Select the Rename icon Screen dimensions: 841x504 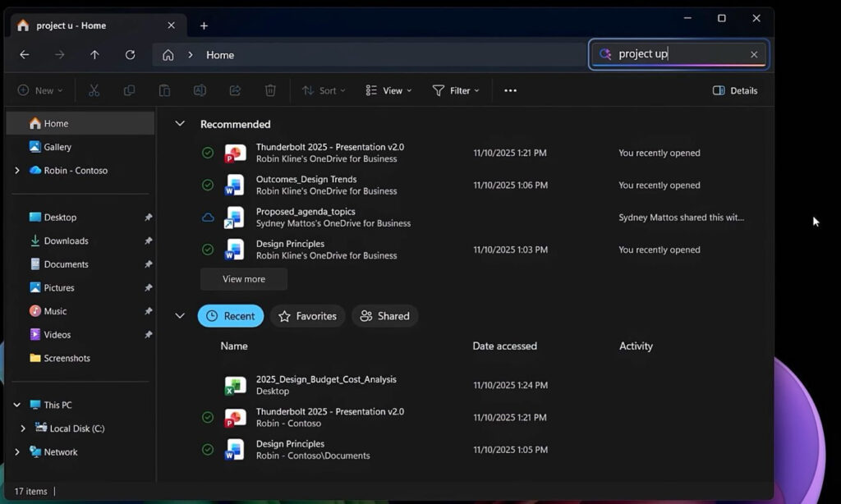click(x=200, y=90)
